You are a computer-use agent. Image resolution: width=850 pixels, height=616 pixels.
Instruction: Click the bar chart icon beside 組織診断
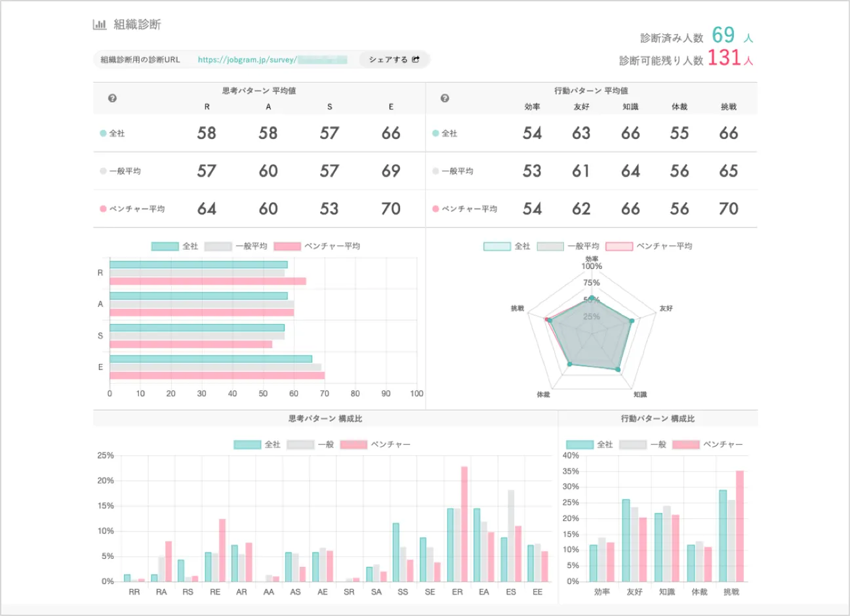(x=100, y=25)
